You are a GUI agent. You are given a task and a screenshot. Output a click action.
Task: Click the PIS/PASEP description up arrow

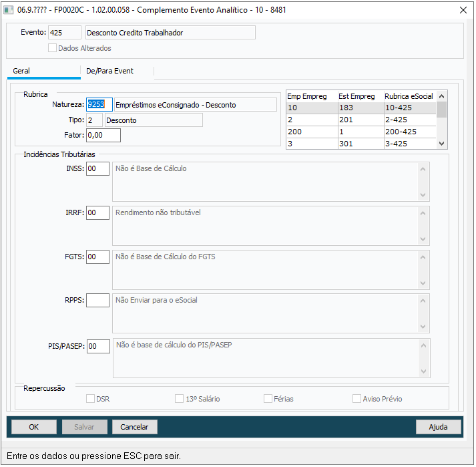(423, 345)
